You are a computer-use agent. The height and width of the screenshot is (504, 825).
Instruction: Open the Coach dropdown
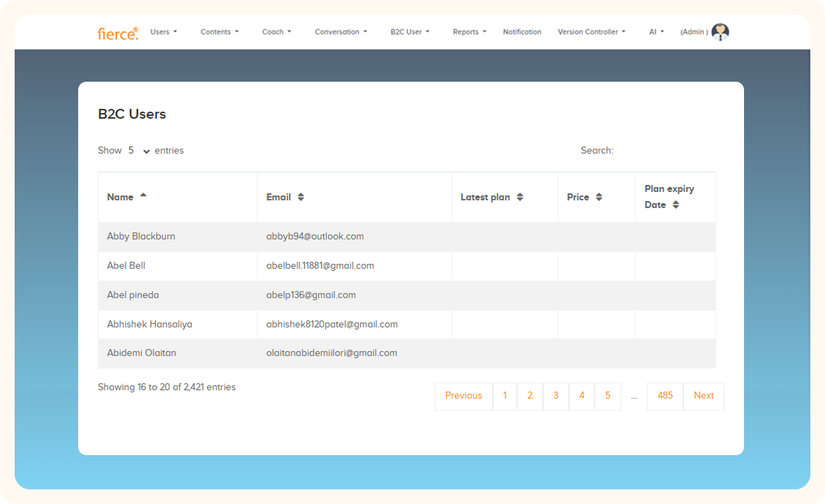point(276,31)
